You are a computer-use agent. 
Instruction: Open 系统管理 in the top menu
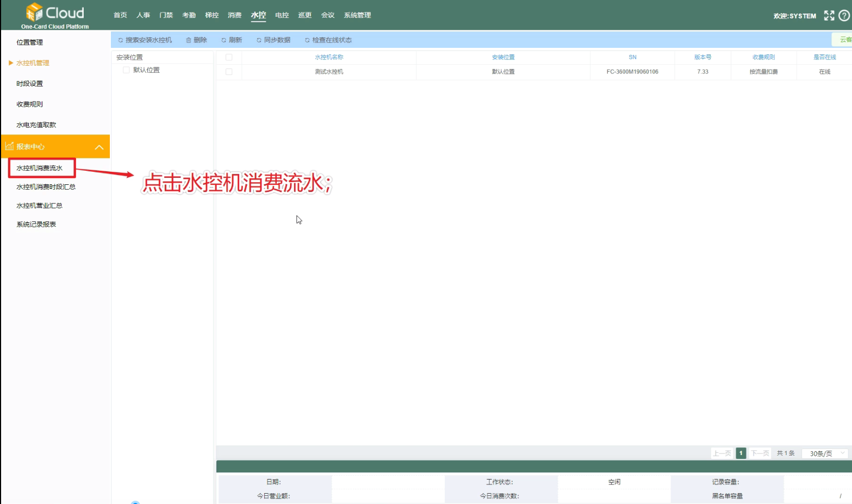(357, 15)
